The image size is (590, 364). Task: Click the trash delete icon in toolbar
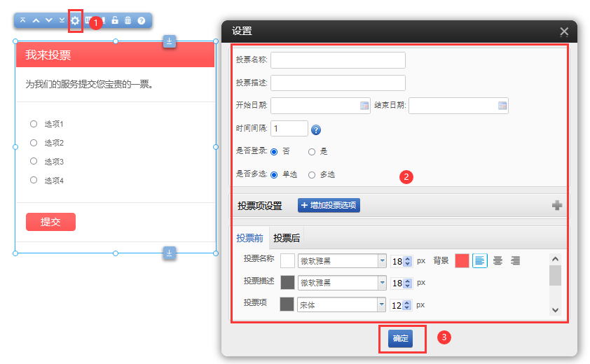click(128, 20)
